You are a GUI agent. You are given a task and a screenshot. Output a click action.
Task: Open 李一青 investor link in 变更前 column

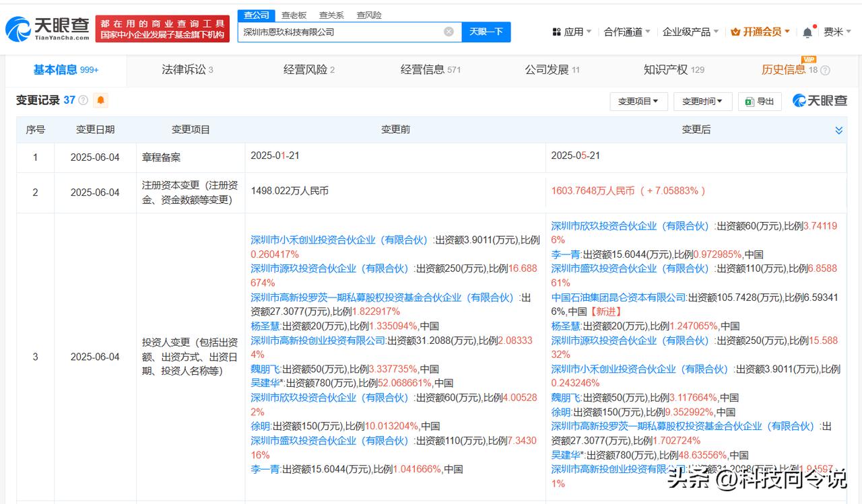click(x=266, y=469)
